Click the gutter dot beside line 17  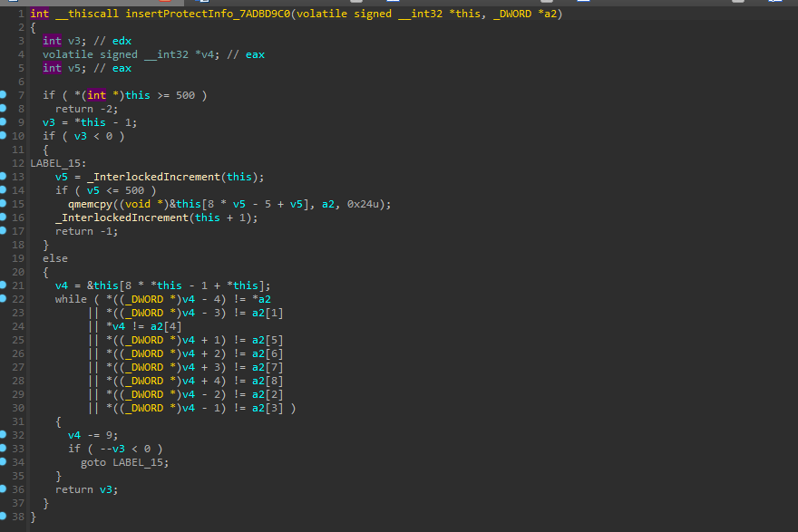pyautogui.click(x=4, y=231)
